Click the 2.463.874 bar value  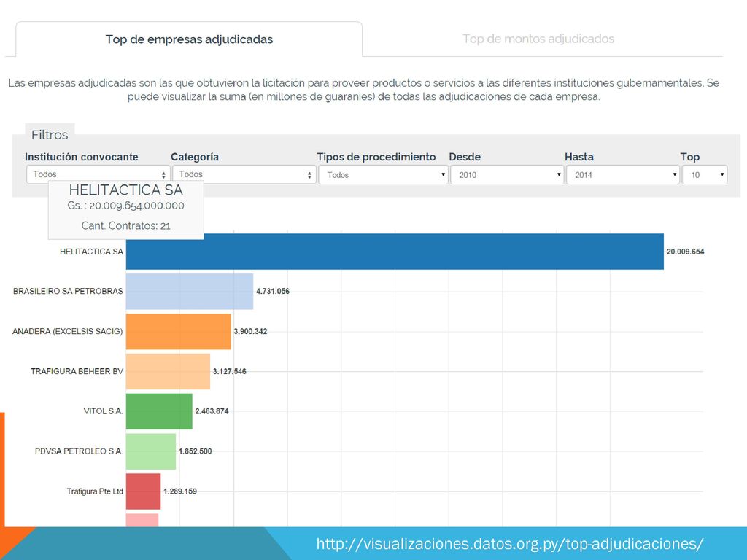(x=212, y=411)
